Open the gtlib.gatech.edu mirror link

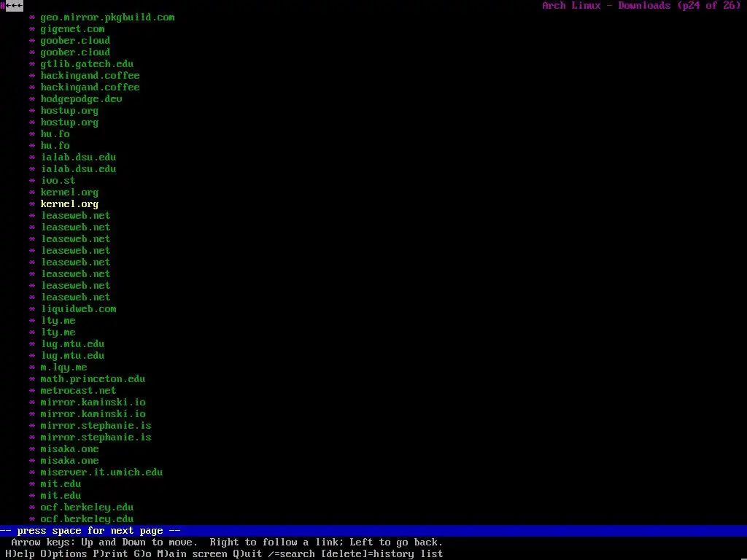tap(87, 64)
